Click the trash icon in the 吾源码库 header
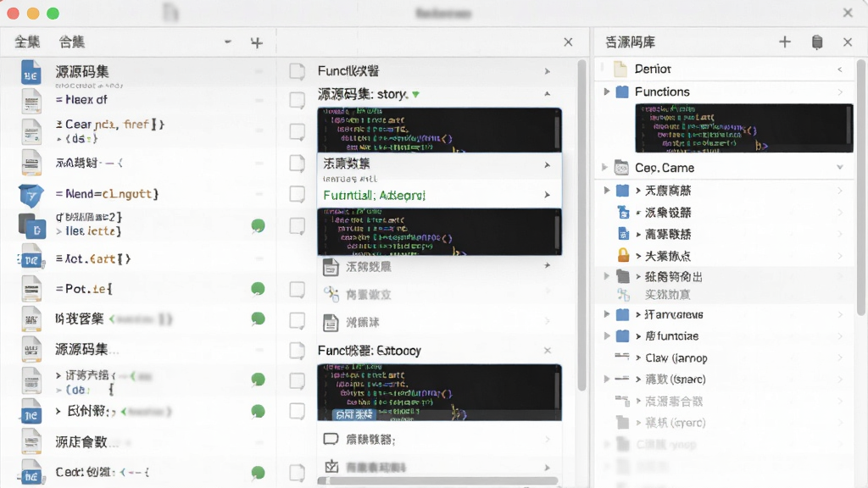The height and width of the screenshot is (488, 868). pos(817,42)
